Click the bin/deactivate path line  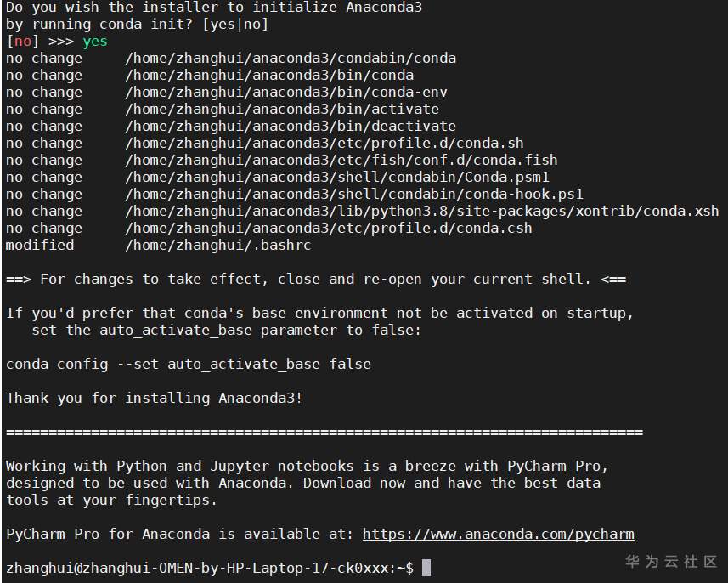tap(291, 127)
